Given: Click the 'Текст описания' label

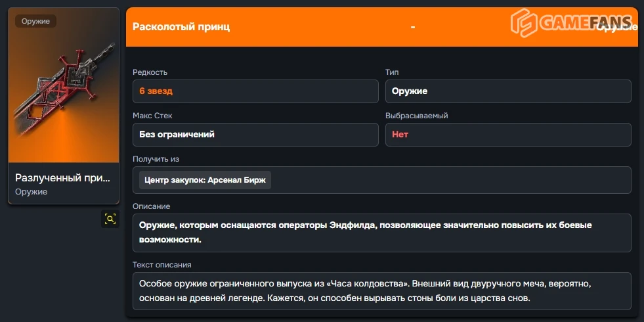Looking at the screenshot, I should point(161,265).
